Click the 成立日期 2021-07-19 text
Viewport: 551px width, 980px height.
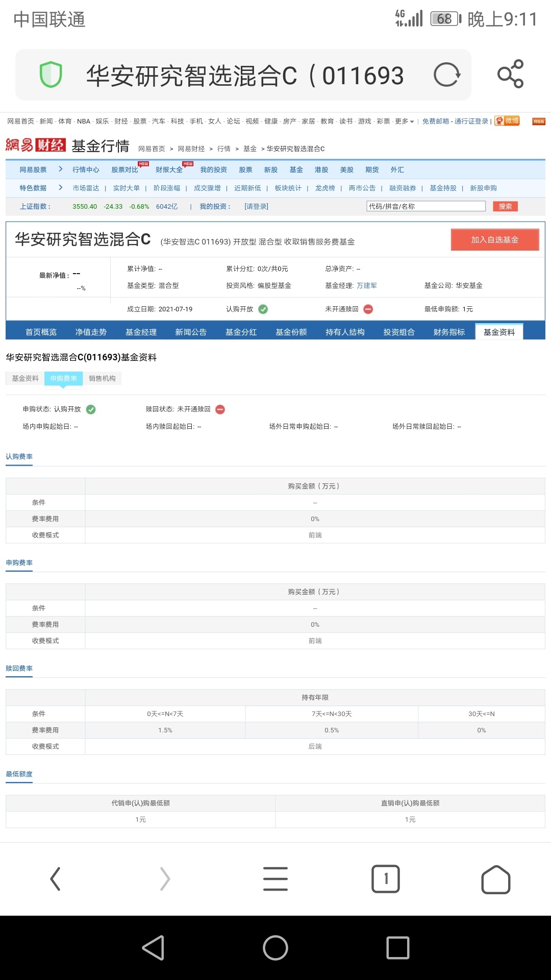(x=160, y=309)
